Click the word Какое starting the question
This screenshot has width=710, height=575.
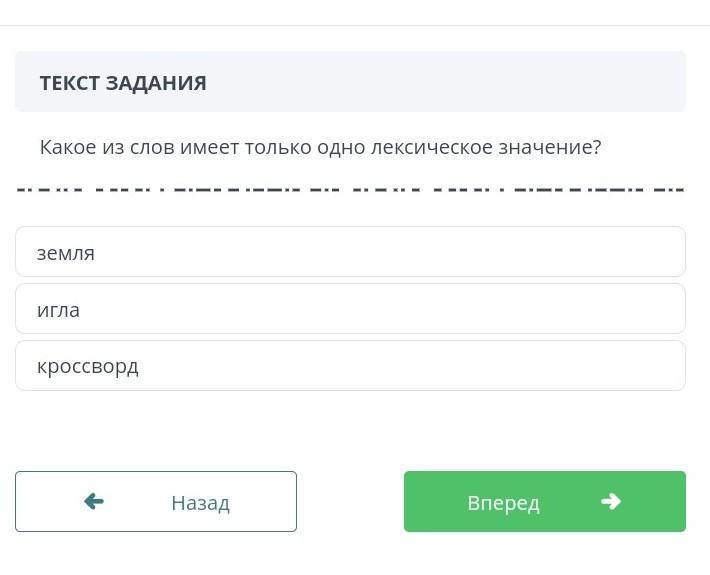(x=68, y=147)
